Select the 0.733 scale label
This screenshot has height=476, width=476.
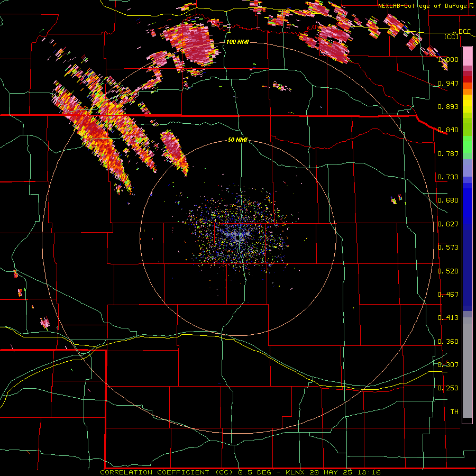point(448,177)
